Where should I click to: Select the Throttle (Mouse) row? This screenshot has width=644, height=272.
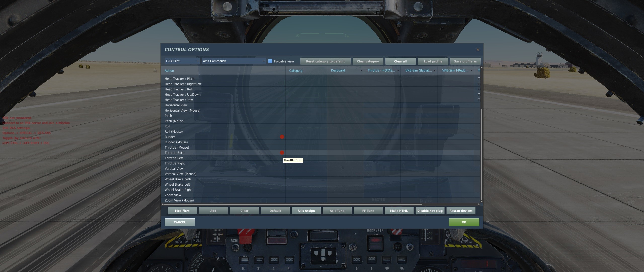point(321,147)
